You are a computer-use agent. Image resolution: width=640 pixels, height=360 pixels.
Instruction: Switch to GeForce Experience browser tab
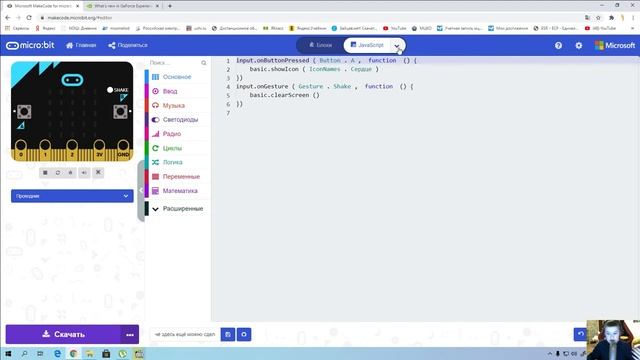coord(123,6)
